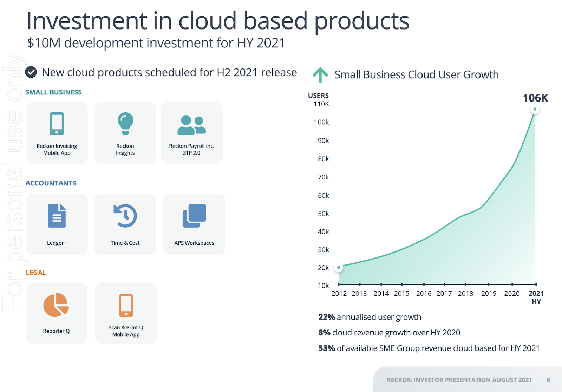This screenshot has height=392, width=562.
Task: Click the '$10M development investment' subtitle
Action: tap(156, 43)
